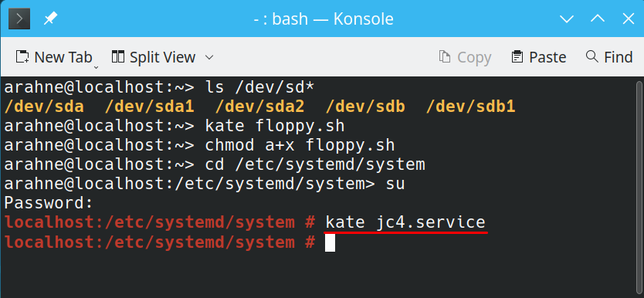This screenshot has height=298, width=644.
Task: Click the "/dev/sda1" output entry
Action: pos(150,107)
